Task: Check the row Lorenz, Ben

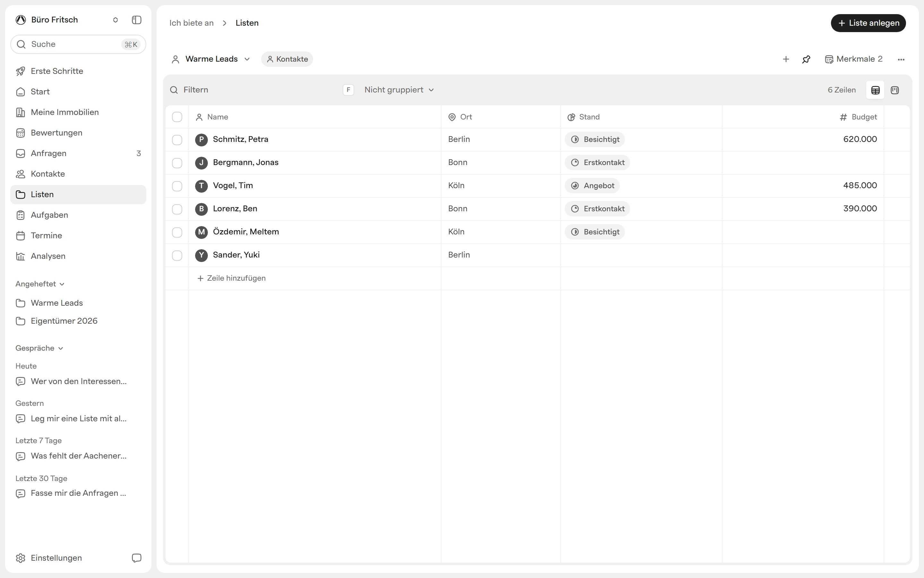Action: (x=177, y=209)
